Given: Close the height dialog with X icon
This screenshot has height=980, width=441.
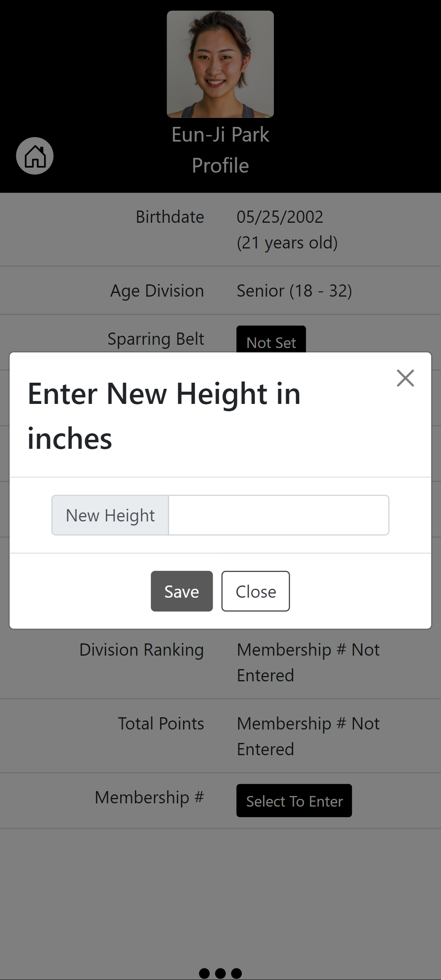Looking at the screenshot, I should click(405, 378).
